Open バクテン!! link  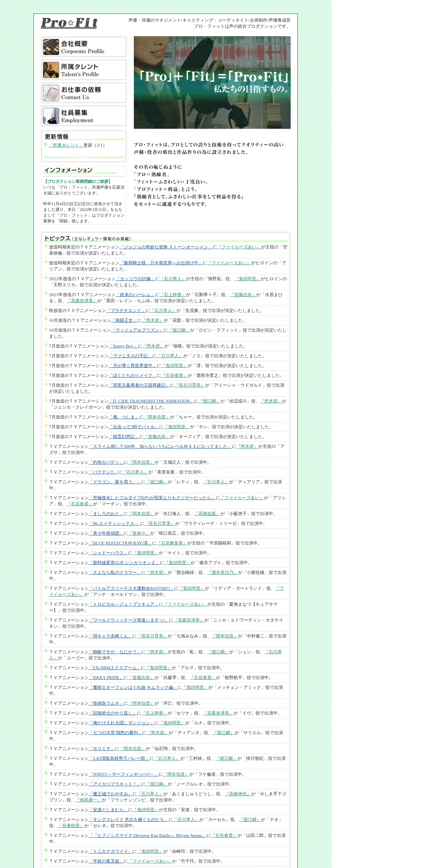point(103,472)
